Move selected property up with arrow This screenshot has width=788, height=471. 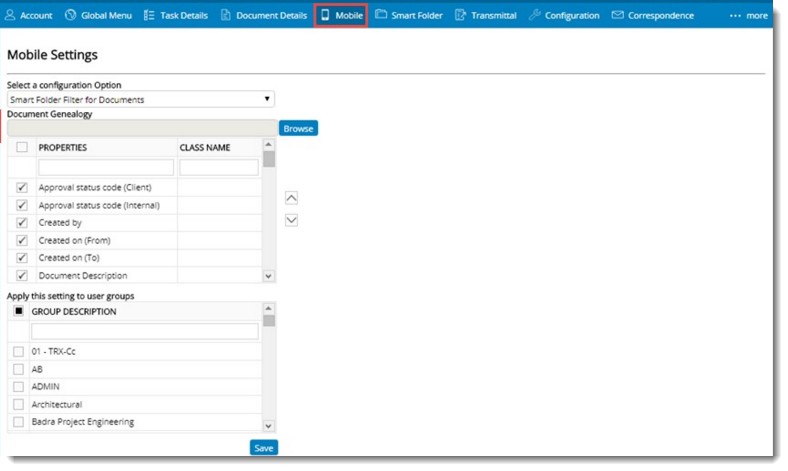pyautogui.click(x=291, y=198)
